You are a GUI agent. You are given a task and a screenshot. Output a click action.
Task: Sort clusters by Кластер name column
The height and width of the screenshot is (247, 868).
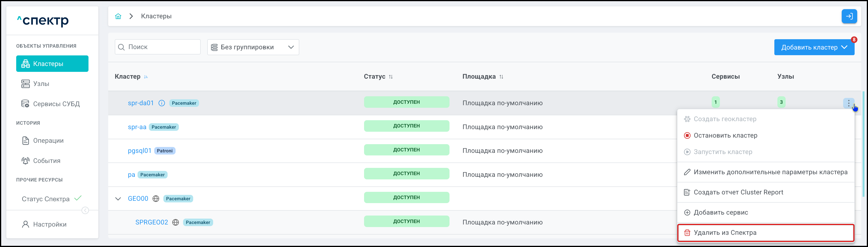146,77
